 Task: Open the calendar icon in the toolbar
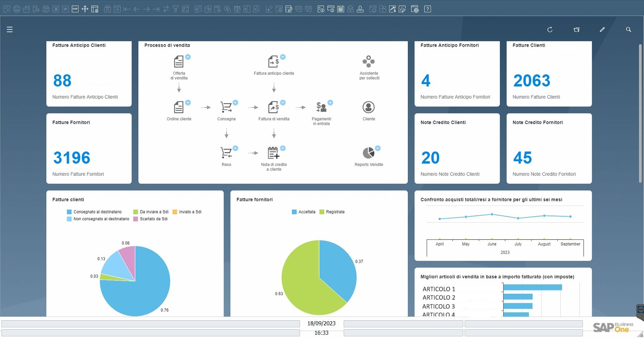[340, 9]
